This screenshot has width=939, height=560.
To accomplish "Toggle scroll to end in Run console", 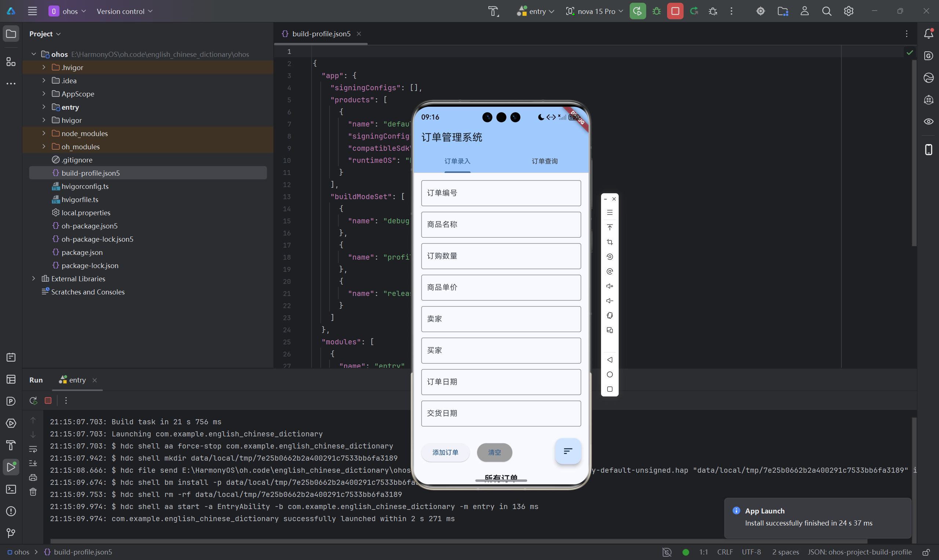I will pyautogui.click(x=33, y=463).
